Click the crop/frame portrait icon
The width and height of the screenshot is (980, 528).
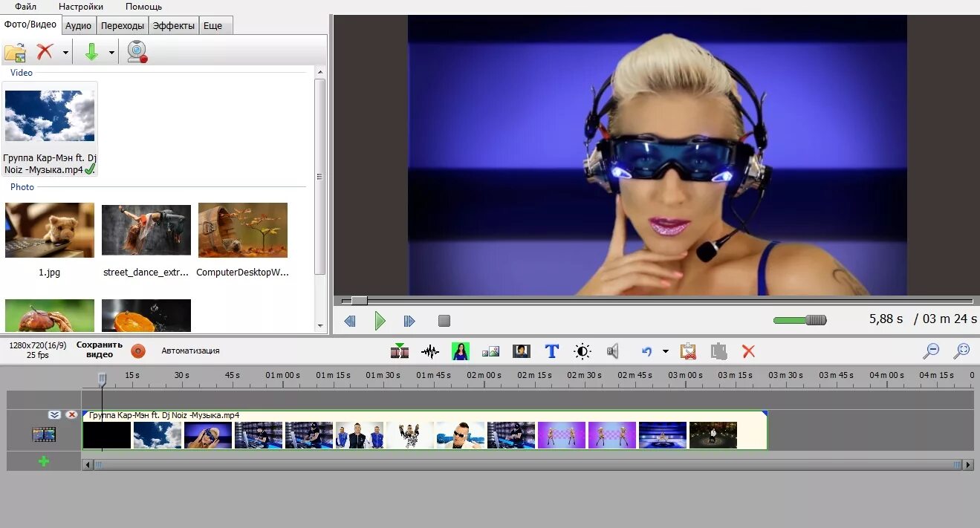[521, 351]
